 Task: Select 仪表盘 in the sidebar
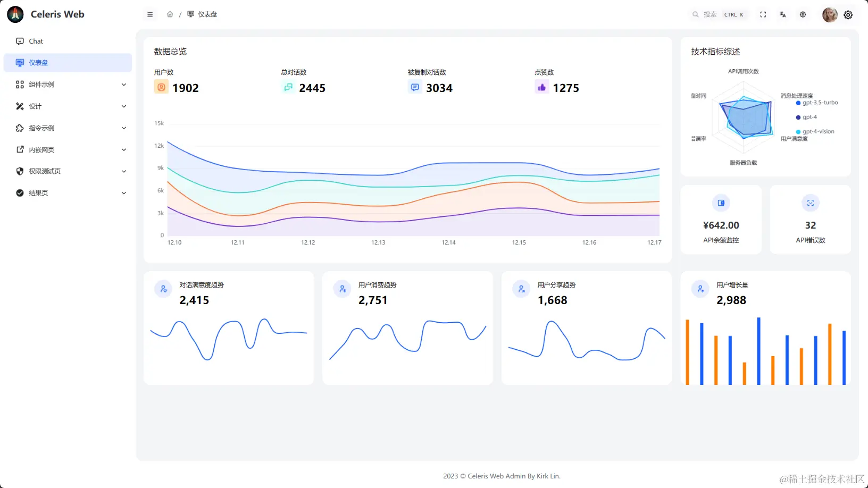(x=68, y=63)
